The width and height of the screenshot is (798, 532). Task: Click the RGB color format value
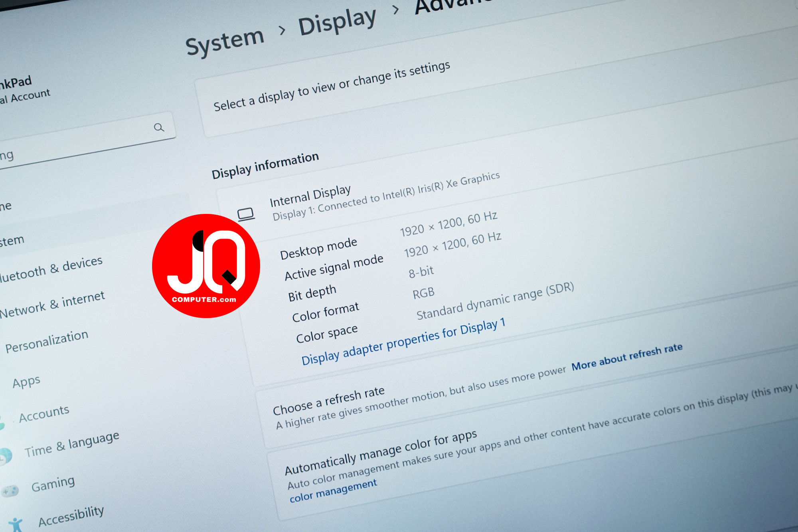pos(423,293)
